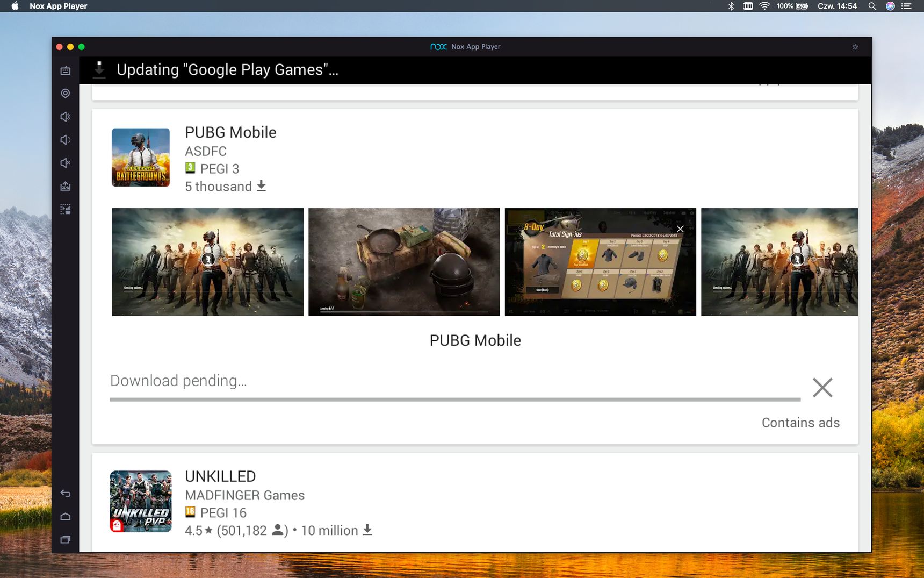This screenshot has width=924, height=578.
Task: Click the Android back arrow icon
Action: 66,493
